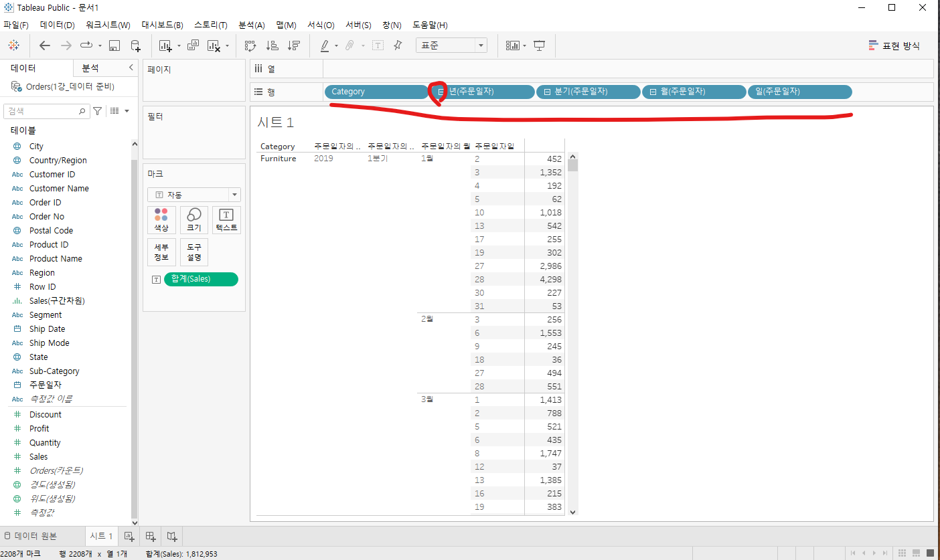The image size is (940, 560).
Task: Click the redo forward arrow icon
Action: tap(66, 45)
